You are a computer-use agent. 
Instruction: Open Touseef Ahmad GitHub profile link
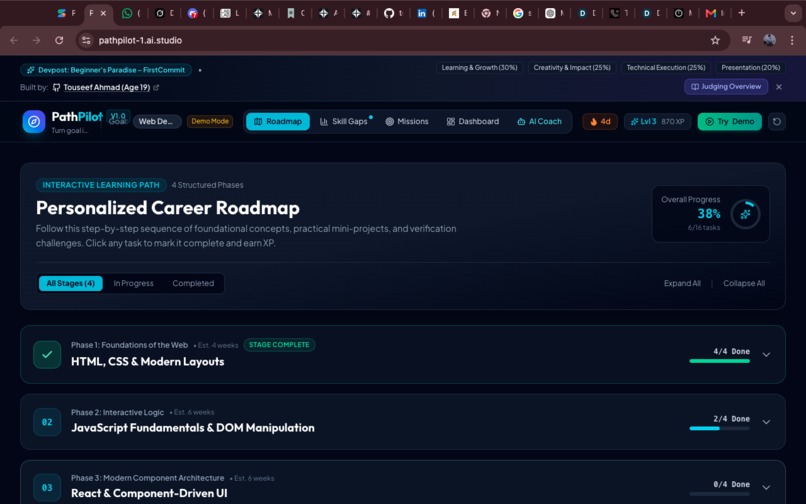106,87
